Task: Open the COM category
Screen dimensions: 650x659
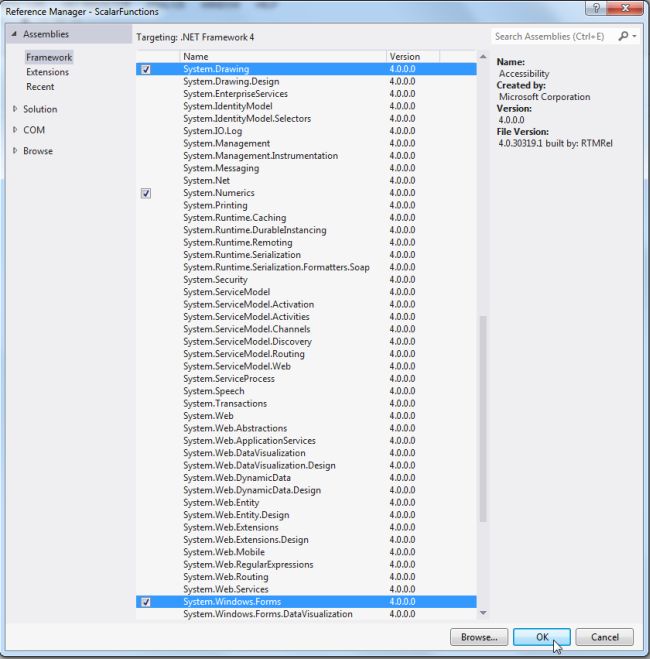Action: (34, 130)
